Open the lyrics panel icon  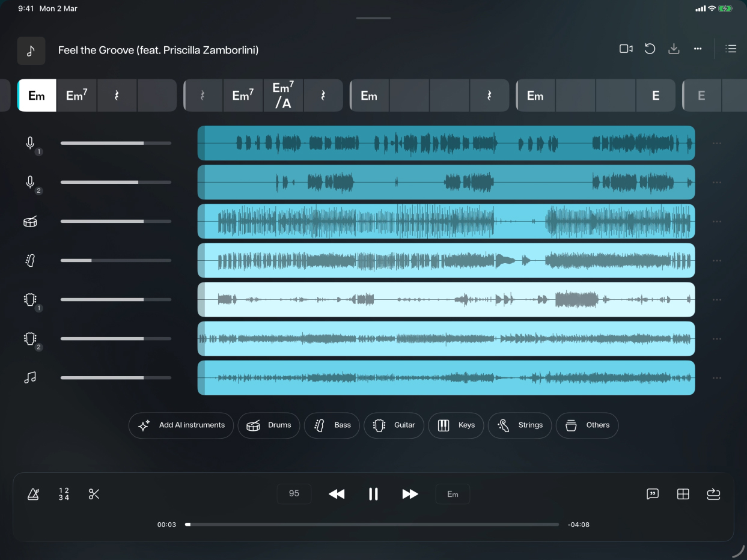click(653, 494)
